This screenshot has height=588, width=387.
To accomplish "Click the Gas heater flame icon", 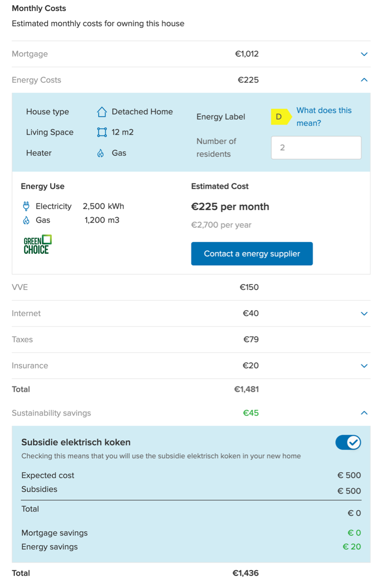I will click(x=100, y=153).
